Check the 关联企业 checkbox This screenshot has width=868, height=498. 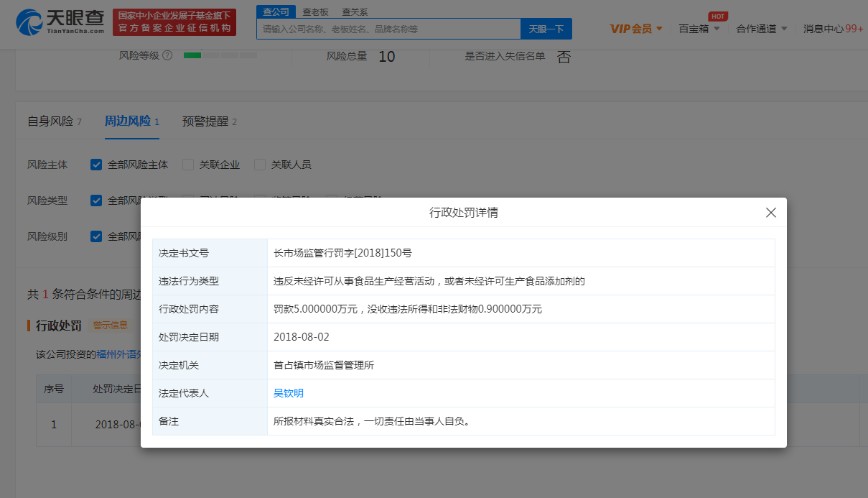[188, 165]
